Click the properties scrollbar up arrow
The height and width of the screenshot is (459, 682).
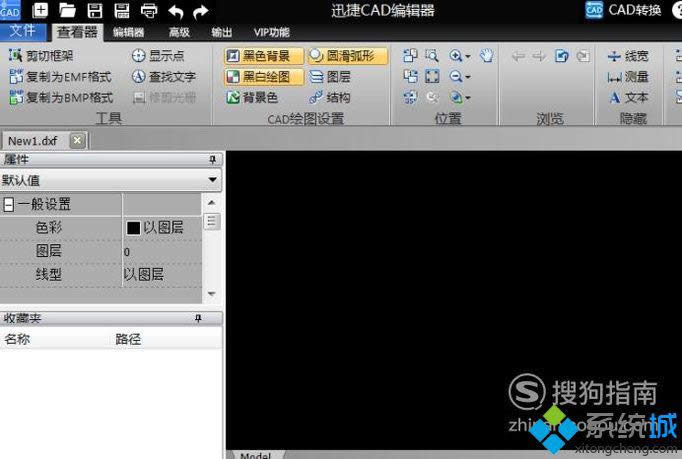coord(211,203)
